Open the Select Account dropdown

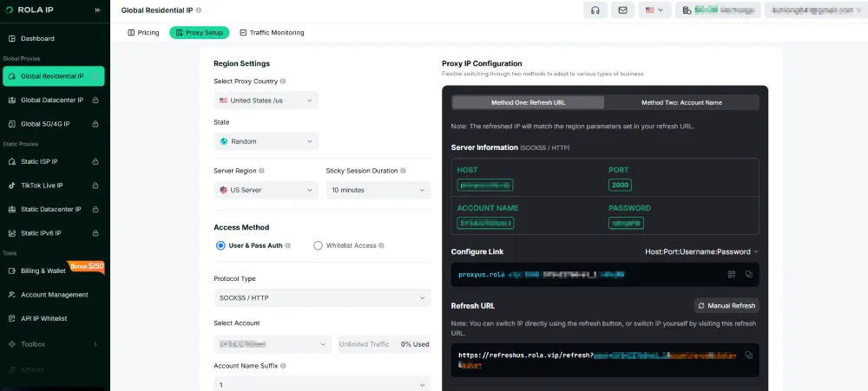click(x=273, y=344)
